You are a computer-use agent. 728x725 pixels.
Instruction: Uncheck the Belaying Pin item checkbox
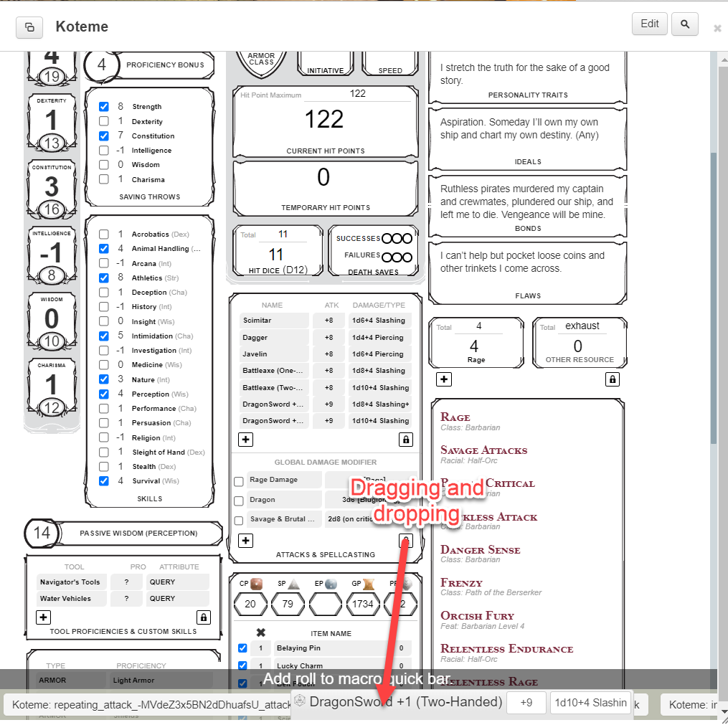[242, 648]
